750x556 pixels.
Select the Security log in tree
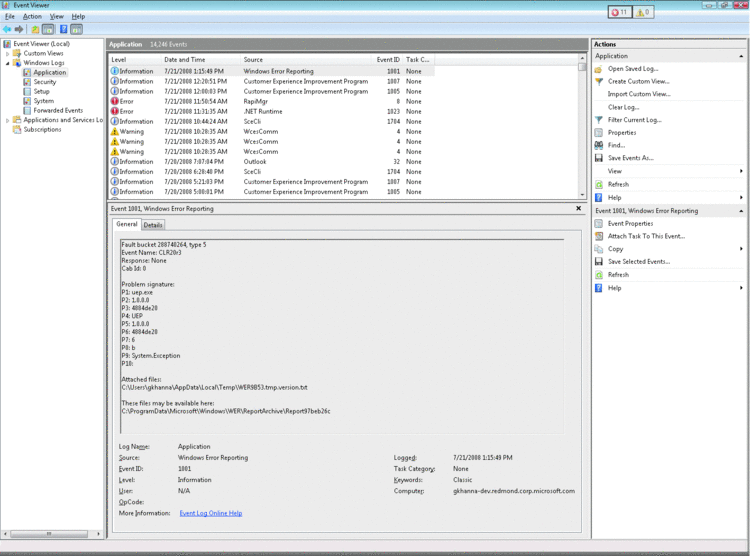(x=44, y=82)
